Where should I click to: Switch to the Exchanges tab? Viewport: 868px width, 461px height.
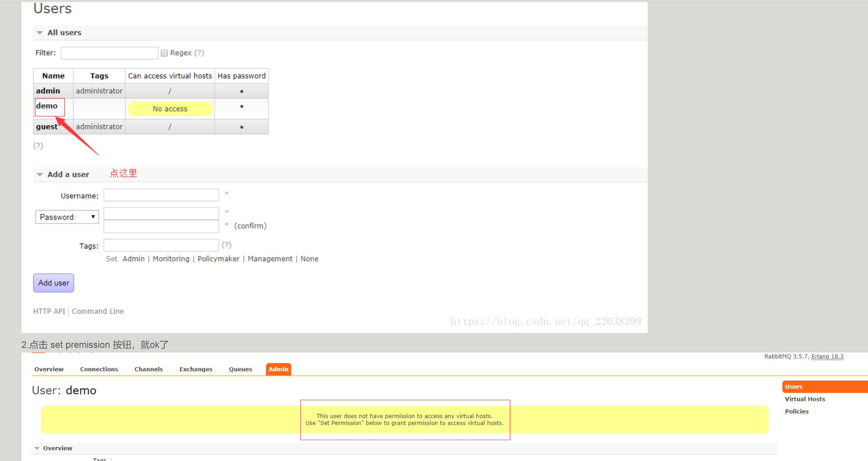point(196,369)
